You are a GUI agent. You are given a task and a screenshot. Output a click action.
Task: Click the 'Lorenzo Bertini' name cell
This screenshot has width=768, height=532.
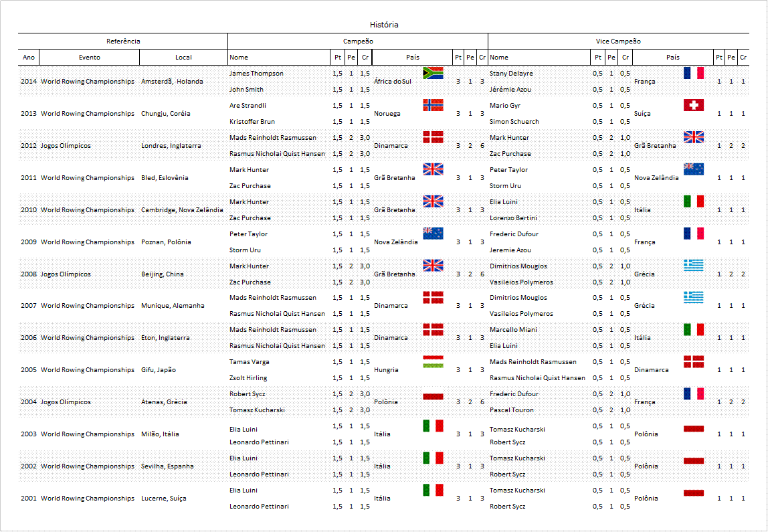coord(513,218)
